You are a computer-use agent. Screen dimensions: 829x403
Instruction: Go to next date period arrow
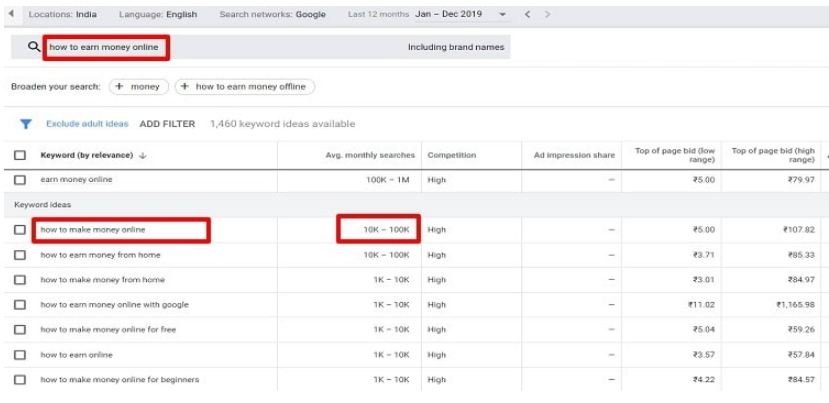[x=547, y=15]
